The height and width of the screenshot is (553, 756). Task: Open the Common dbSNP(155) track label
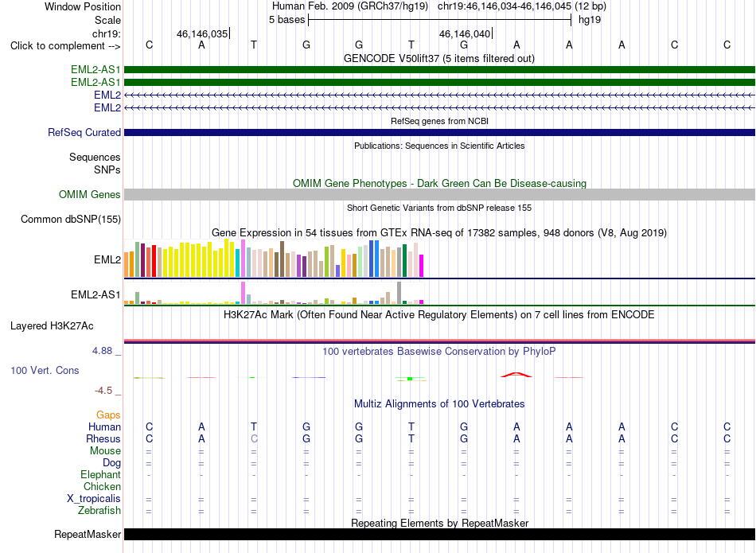point(70,219)
